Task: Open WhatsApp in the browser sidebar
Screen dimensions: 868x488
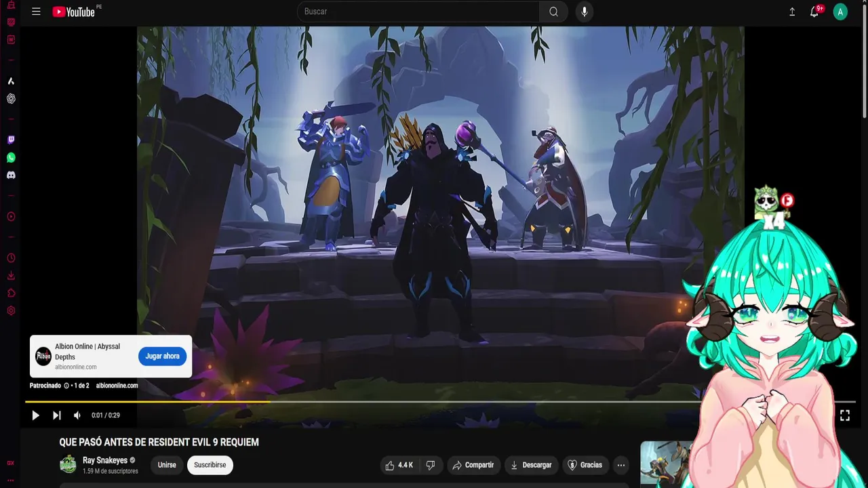Action: (x=11, y=157)
